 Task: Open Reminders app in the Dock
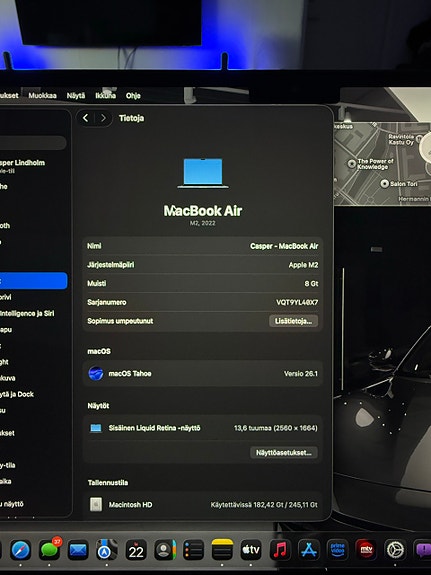pyautogui.click(x=193, y=550)
